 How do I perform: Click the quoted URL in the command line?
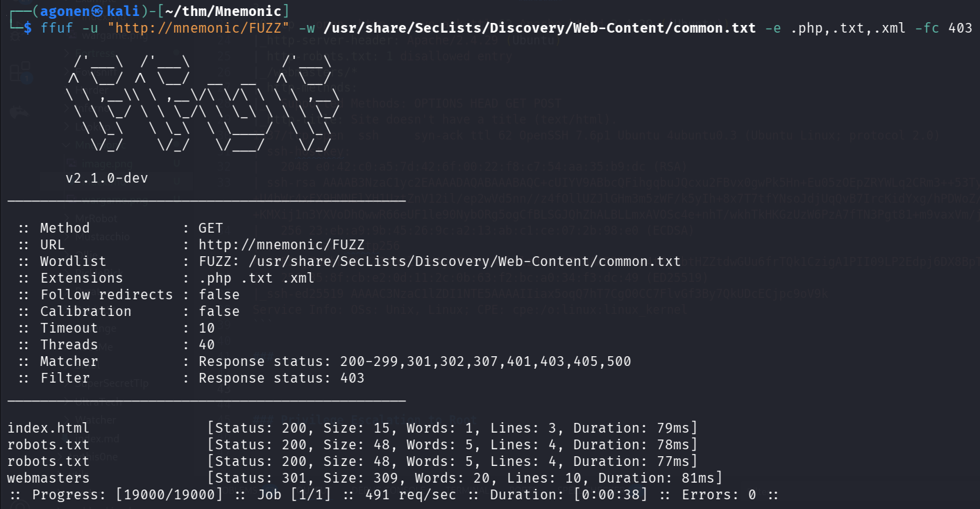pos(202,28)
